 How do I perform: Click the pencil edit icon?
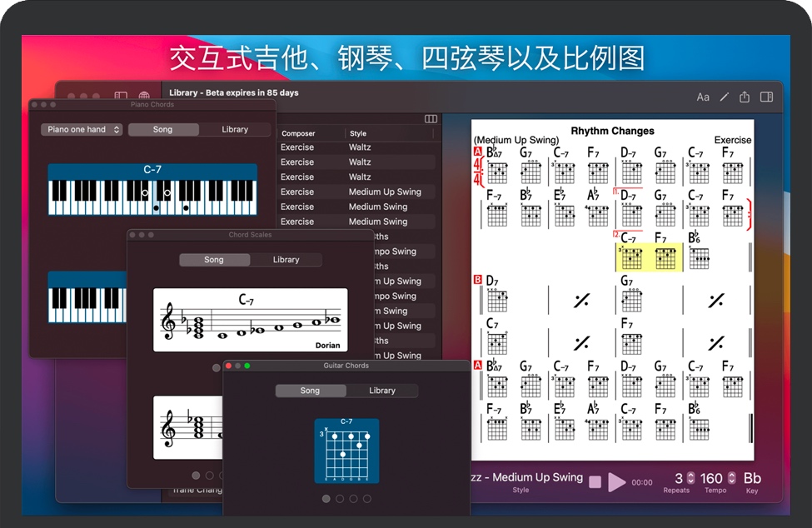(724, 97)
